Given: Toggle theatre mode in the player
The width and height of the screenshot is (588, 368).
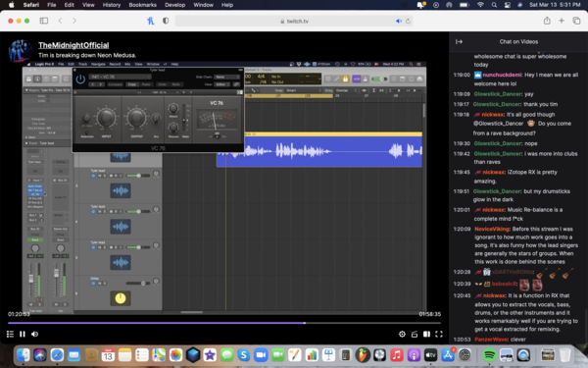Looking at the screenshot, I should coord(426,334).
